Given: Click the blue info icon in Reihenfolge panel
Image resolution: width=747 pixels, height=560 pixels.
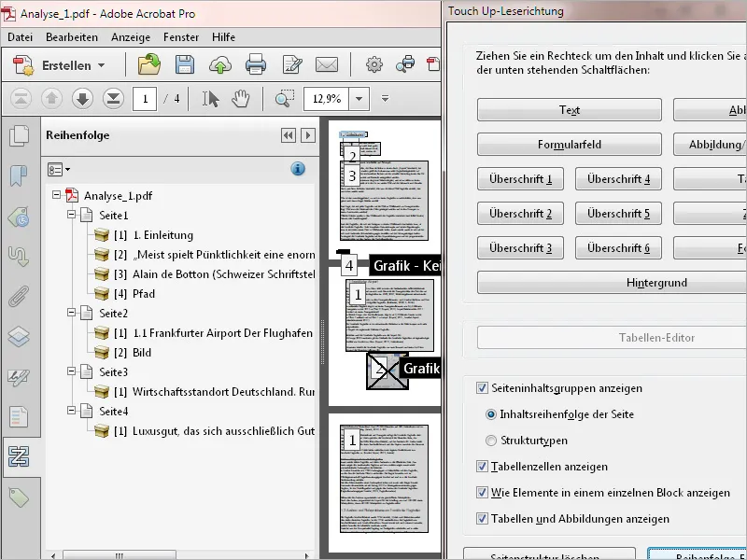Looking at the screenshot, I should (x=298, y=169).
